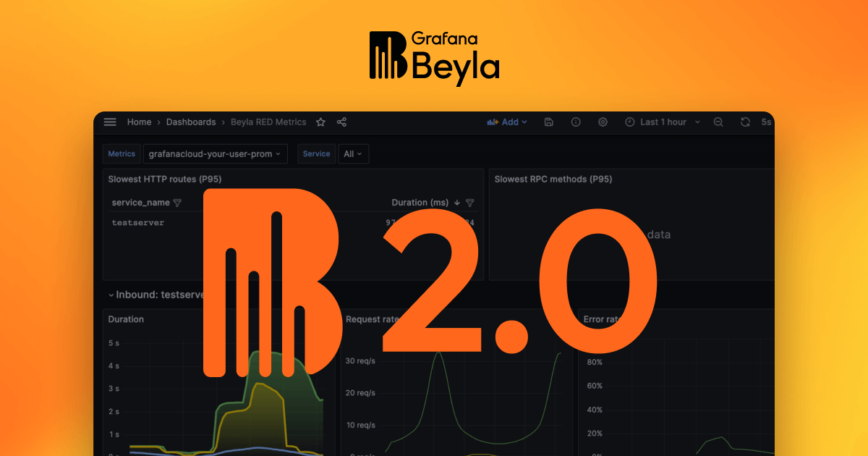Image resolution: width=868 pixels, height=456 pixels.
Task: View dashboard info with the info icon
Action: [575, 122]
